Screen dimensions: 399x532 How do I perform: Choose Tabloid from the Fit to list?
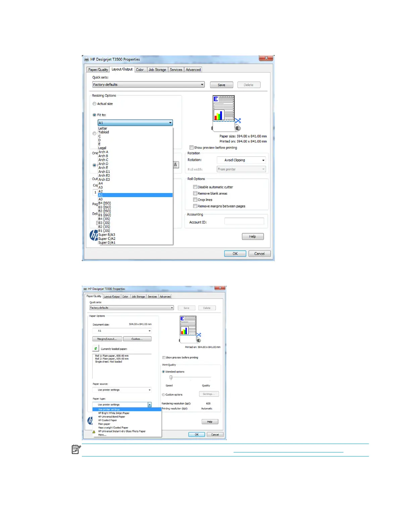coord(135,132)
